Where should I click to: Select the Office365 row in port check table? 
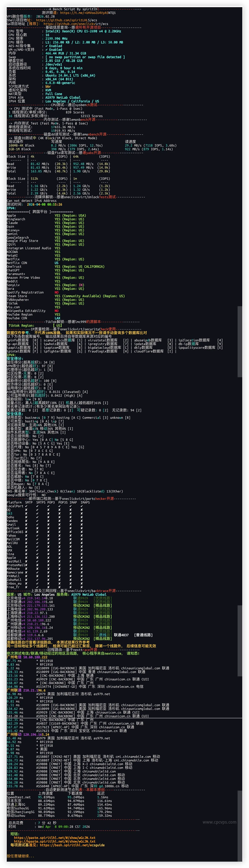(x=45, y=532)
